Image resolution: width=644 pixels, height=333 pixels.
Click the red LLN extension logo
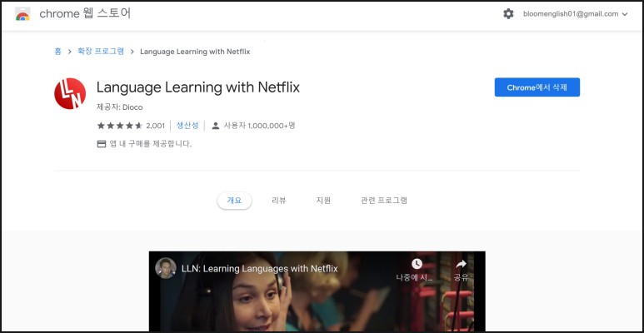click(x=70, y=93)
